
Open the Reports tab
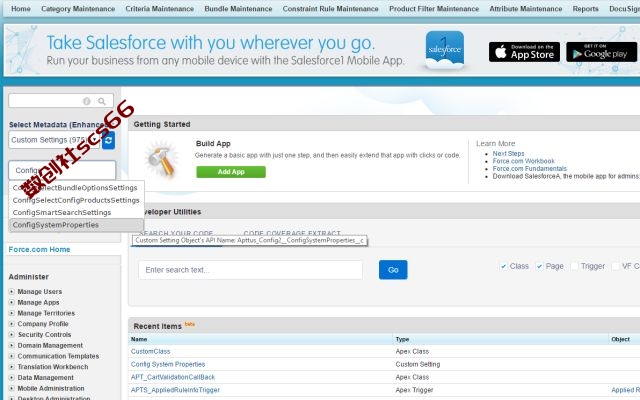[585, 9]
